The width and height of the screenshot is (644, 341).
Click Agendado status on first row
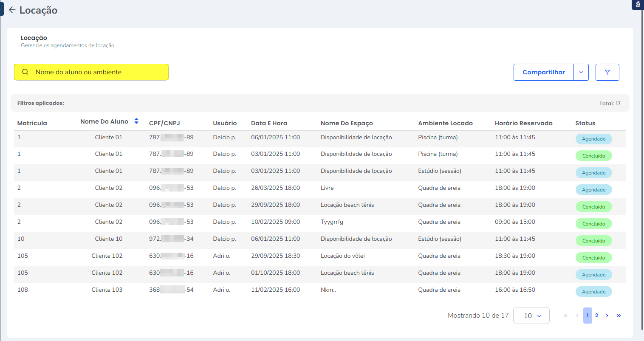point(593,139)
